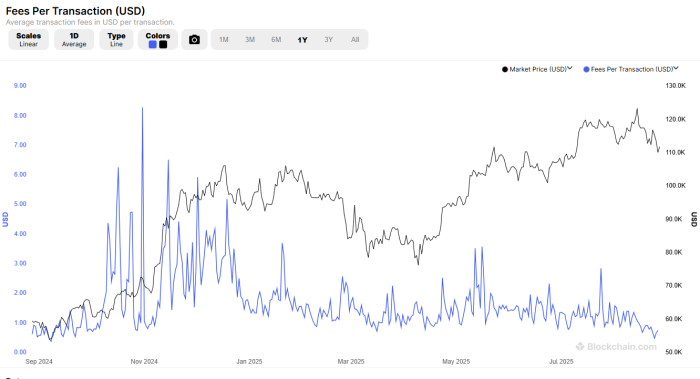This screenshot has height=379, width=700.
Task: Click the 'Fees Per Transaction (USD)' chart title
Action: click(75, 11)
